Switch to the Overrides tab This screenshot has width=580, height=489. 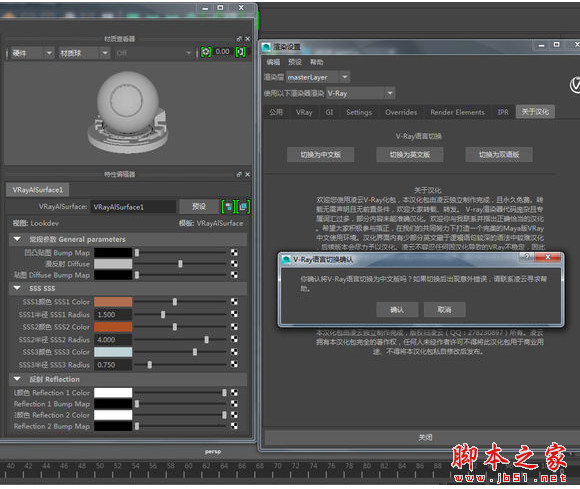[401, 112]
